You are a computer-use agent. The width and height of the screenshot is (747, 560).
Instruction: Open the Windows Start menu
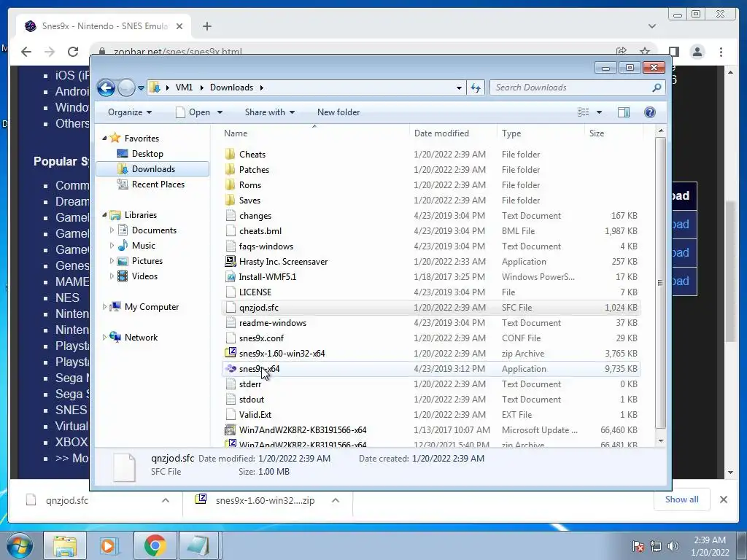click(x=19, y=545)
